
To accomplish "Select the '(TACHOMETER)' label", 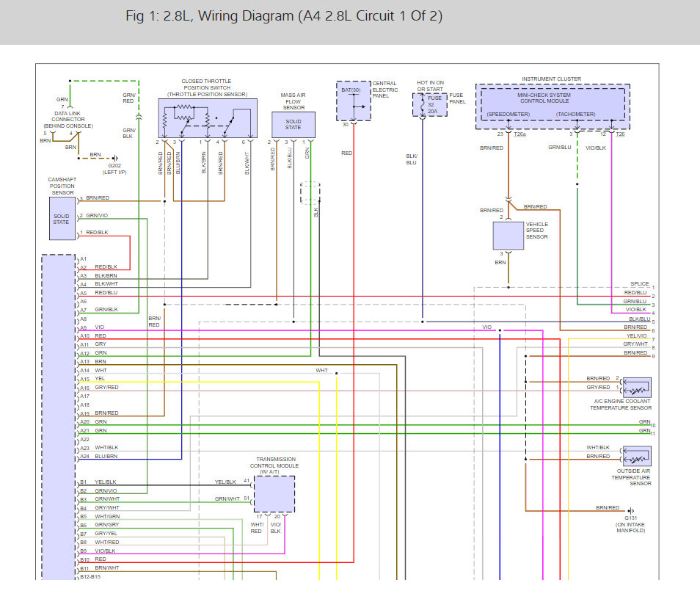I will coord(575,115).
